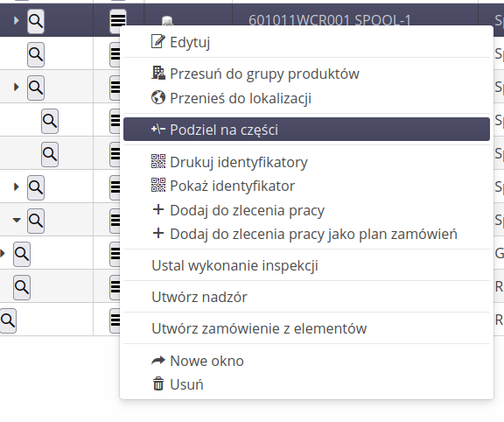Click the magnifier icon in the highlighted top row
Viewport: 504px width, 422px height.
click(36, 21)
